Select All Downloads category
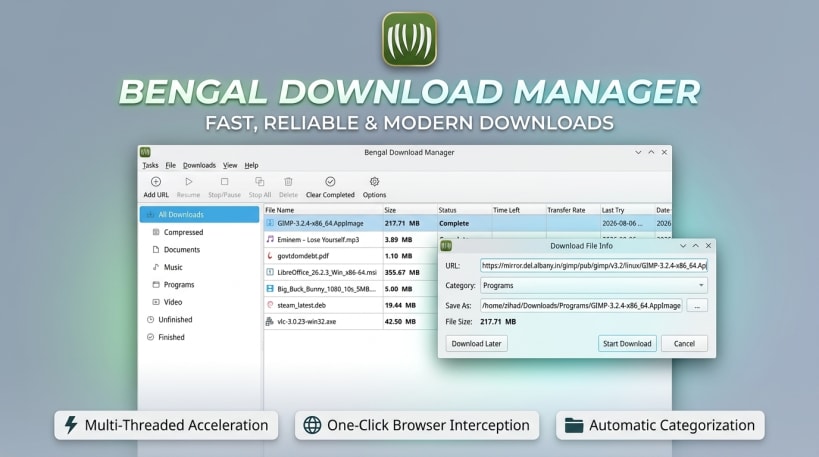The height and width of the screenshot is (457, 819). [200, 215]
